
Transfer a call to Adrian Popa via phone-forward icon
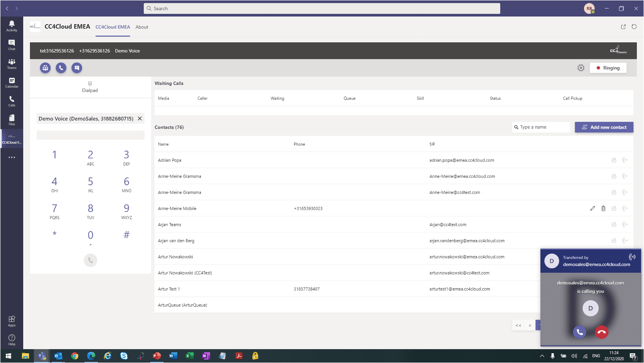pyautogui.click(x=625, y=160)
